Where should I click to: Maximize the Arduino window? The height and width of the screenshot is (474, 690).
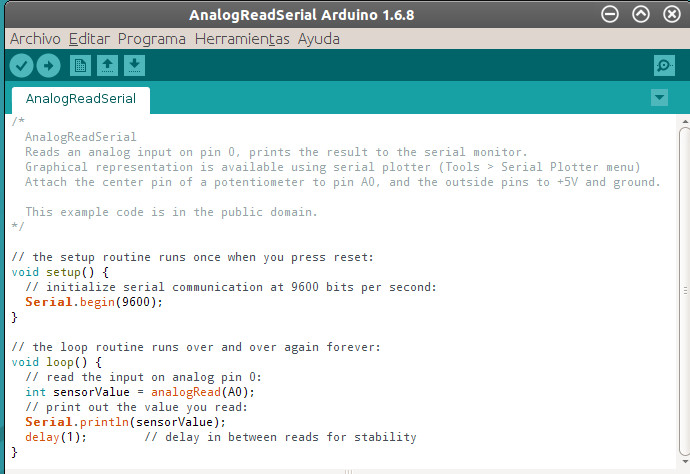[x=641, y=14]
